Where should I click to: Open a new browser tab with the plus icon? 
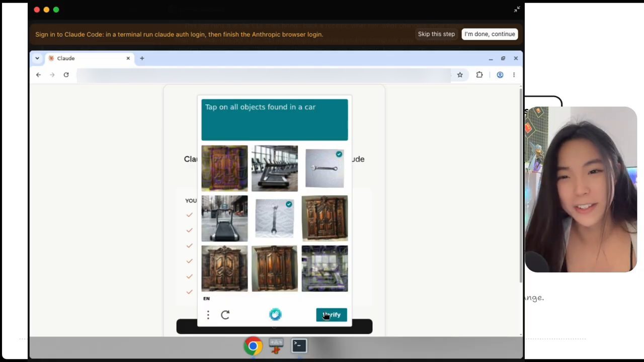(x=142, y=58)
